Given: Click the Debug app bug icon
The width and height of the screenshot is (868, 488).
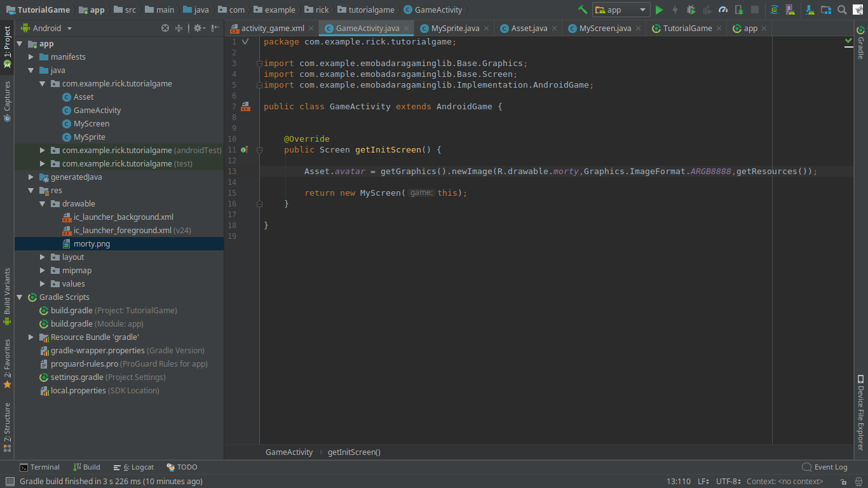Looking at the screenshot, I should (691, 10).
